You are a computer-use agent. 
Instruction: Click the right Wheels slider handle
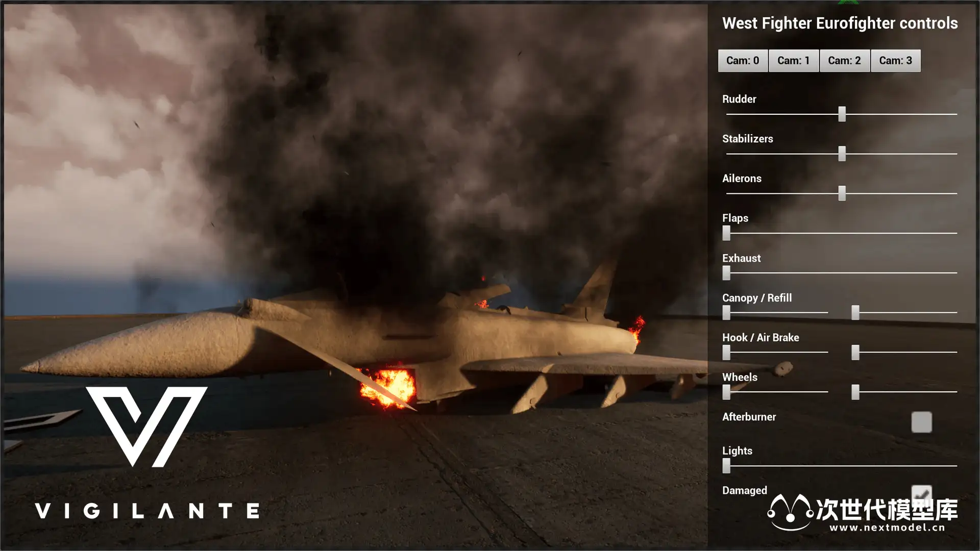pos(855,392)
